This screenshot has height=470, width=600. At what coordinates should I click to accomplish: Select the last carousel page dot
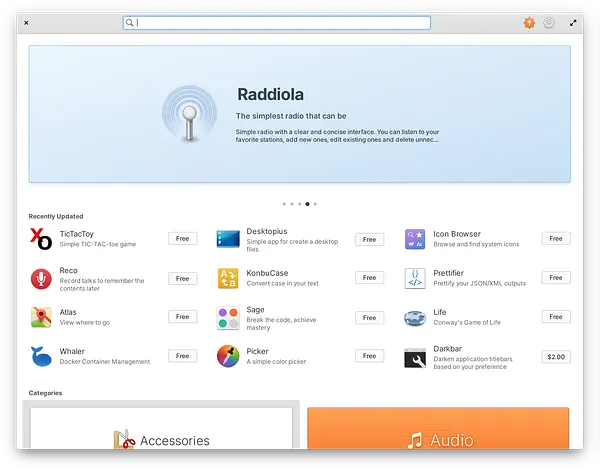coord(315,204)
